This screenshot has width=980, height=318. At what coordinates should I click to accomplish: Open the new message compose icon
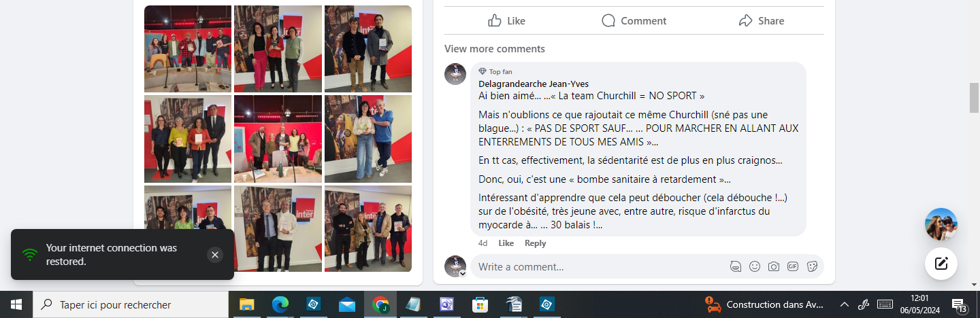coord(941,264)
